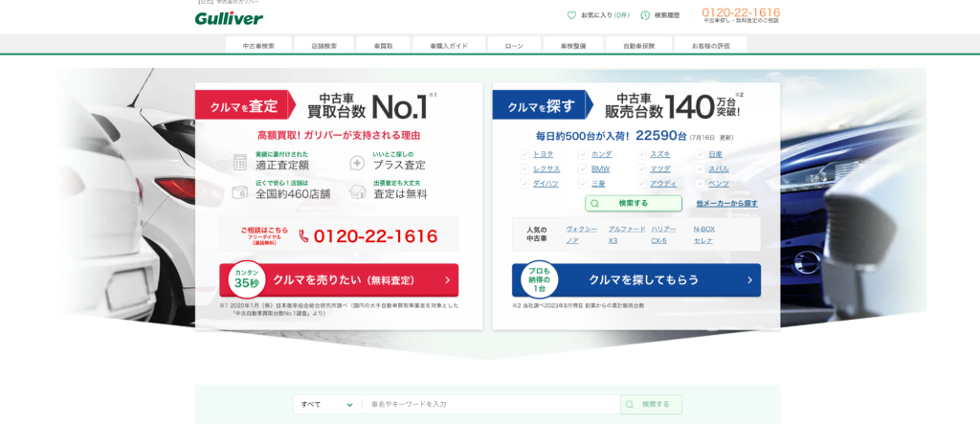Click the red phone icon next to 0120-22-1616
980x446 pixels.
[303, 235]
